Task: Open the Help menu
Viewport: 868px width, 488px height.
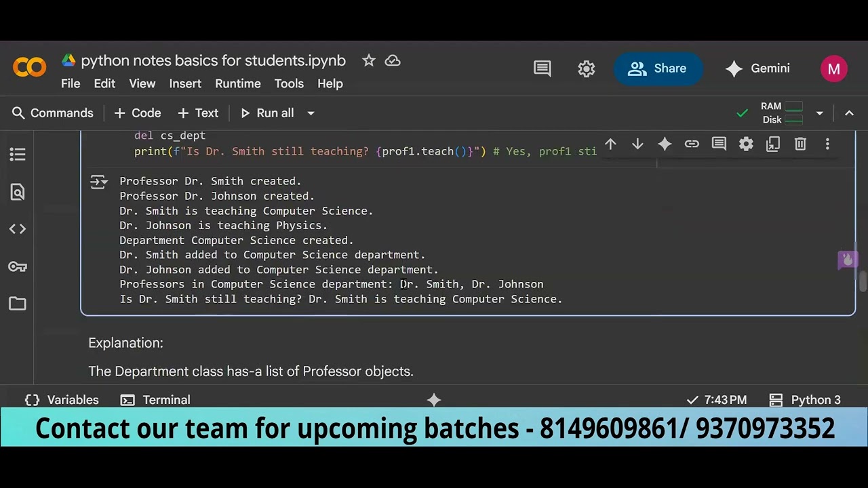Action: 330,83
